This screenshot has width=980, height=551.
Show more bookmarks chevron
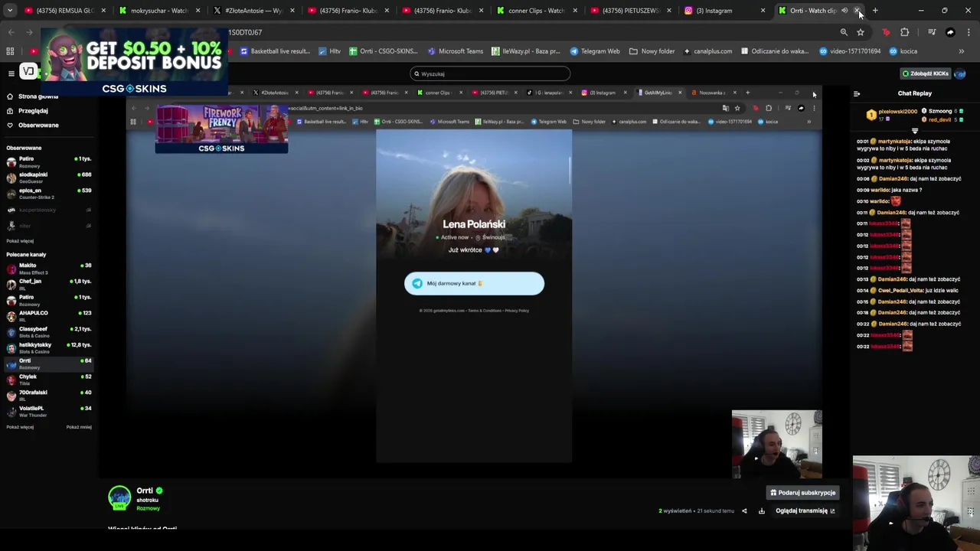coord(961,51)
